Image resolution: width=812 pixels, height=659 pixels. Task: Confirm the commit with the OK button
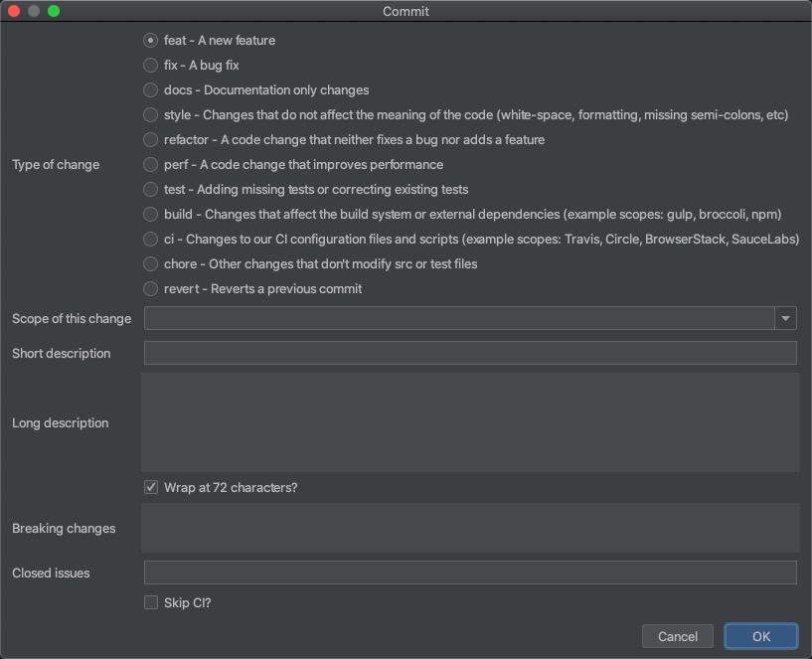coord(760,636)
